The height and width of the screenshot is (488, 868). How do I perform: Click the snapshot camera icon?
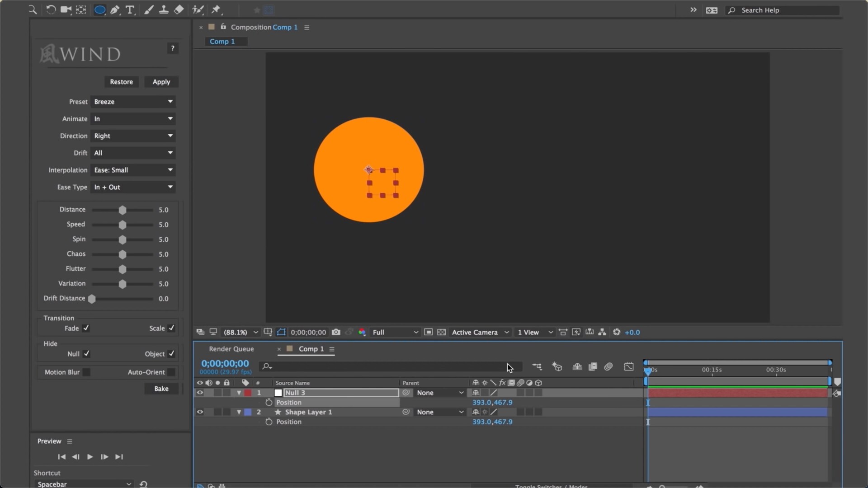tap(336, 332)
